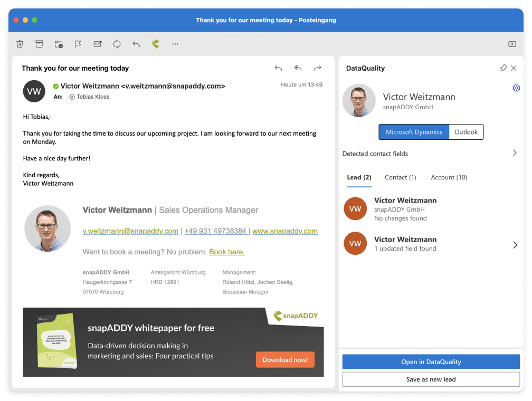Open the www.snapaddy.com website link
The image size is (532, 401).
[285, 231]
